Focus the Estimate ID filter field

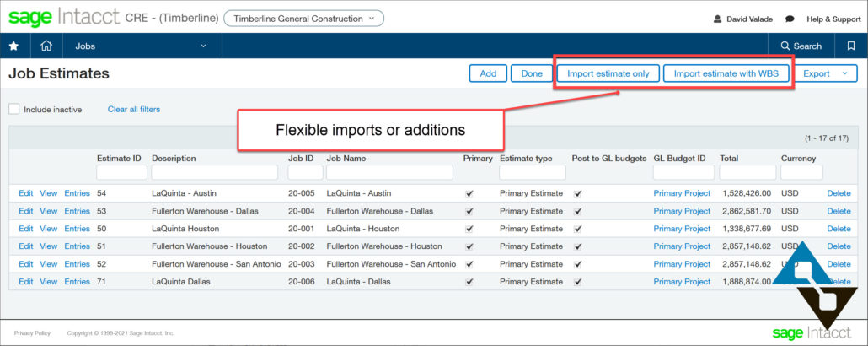point(122,172)
